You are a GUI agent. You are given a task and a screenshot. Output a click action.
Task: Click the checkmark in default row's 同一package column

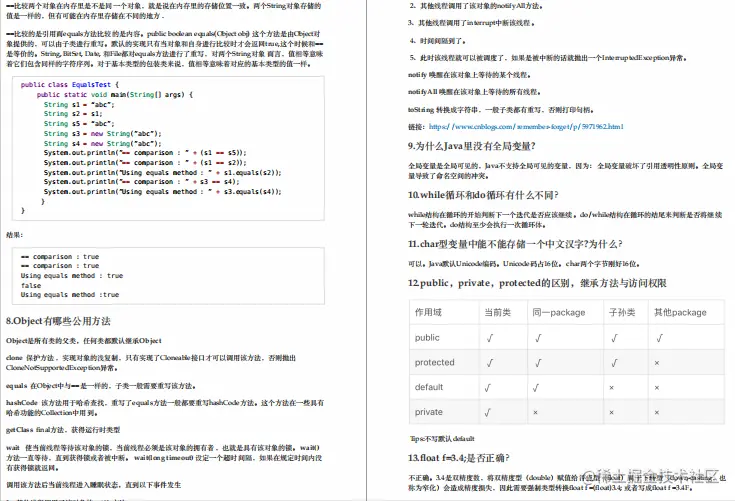535,388
